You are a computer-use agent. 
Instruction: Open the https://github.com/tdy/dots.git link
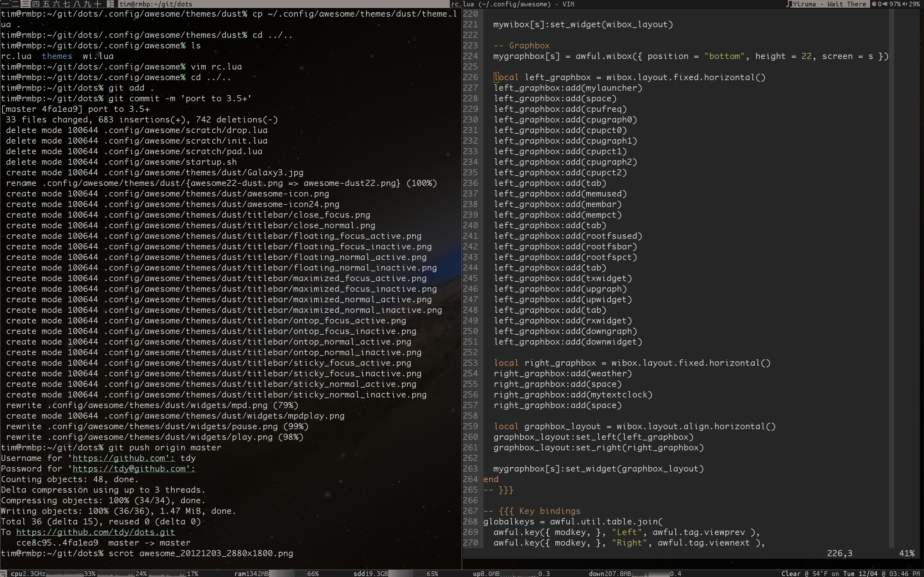pos(96,532)
